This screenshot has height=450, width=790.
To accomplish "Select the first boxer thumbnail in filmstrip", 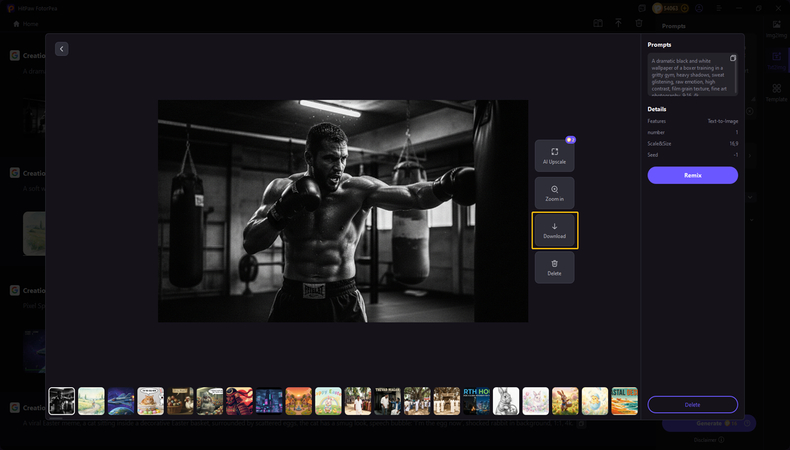I will tap(62, 401).
